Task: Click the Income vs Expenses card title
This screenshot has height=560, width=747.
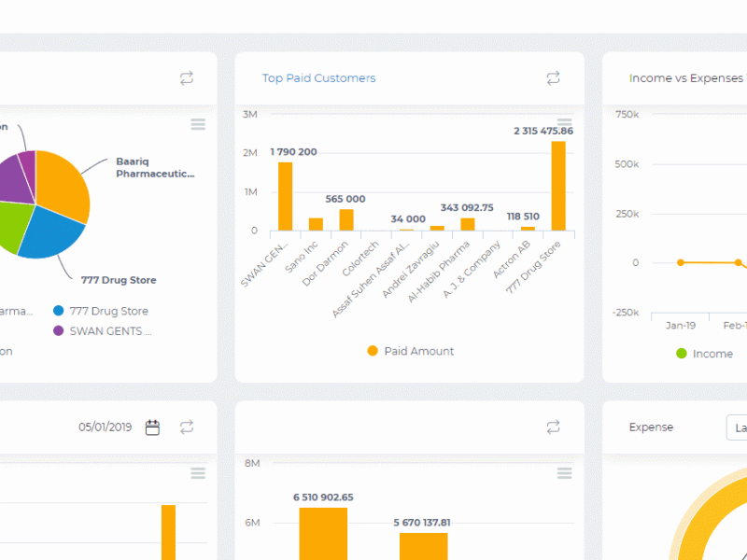Action: coord(686,78)
